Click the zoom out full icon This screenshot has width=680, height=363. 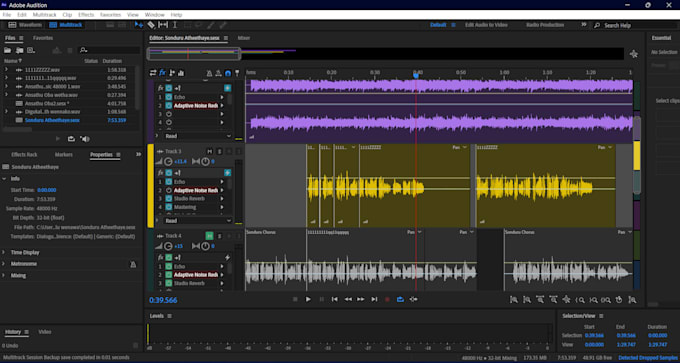coord(566,300)
